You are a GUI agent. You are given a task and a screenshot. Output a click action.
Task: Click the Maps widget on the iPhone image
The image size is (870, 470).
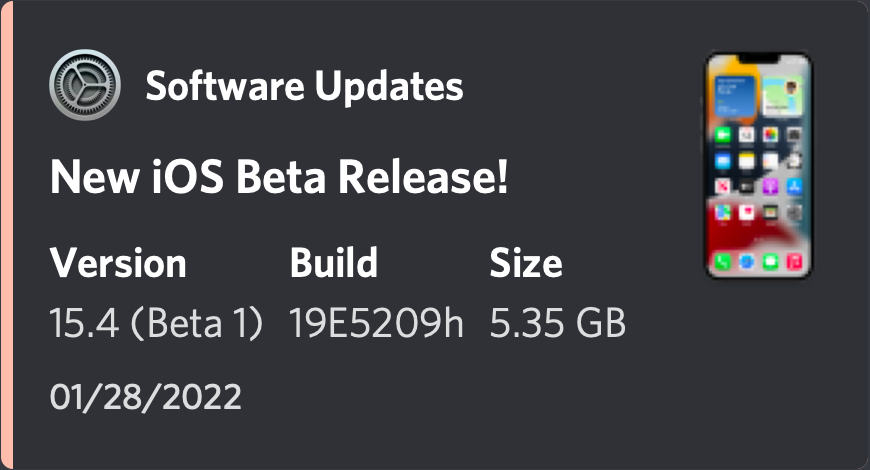click(x=782, y=98)
